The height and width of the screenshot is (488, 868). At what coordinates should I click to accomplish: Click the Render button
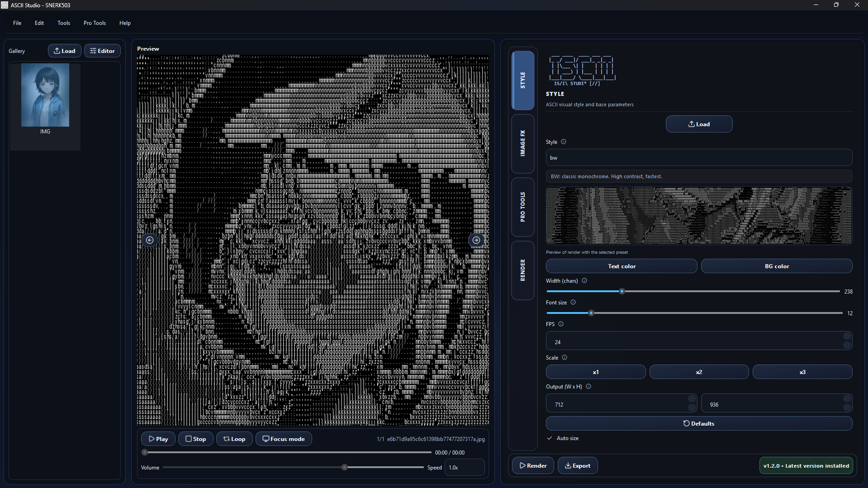click(532, 465)
